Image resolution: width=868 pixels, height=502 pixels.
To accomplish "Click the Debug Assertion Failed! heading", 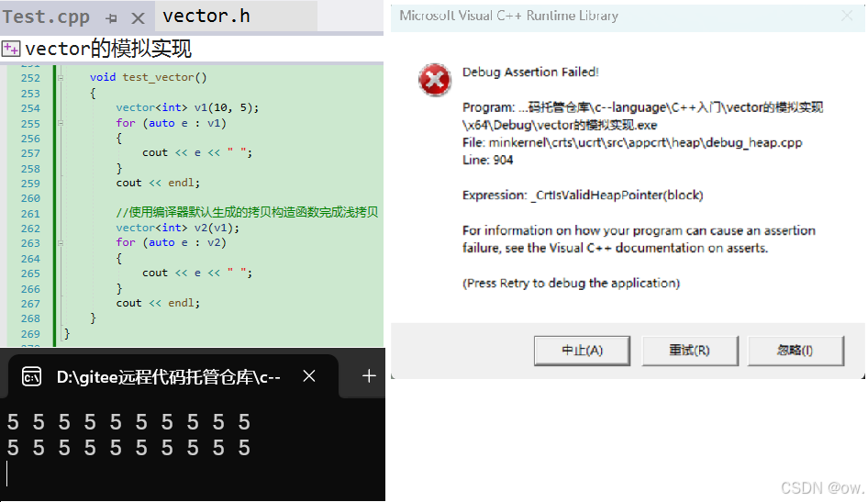I will (x=530, y=72).
